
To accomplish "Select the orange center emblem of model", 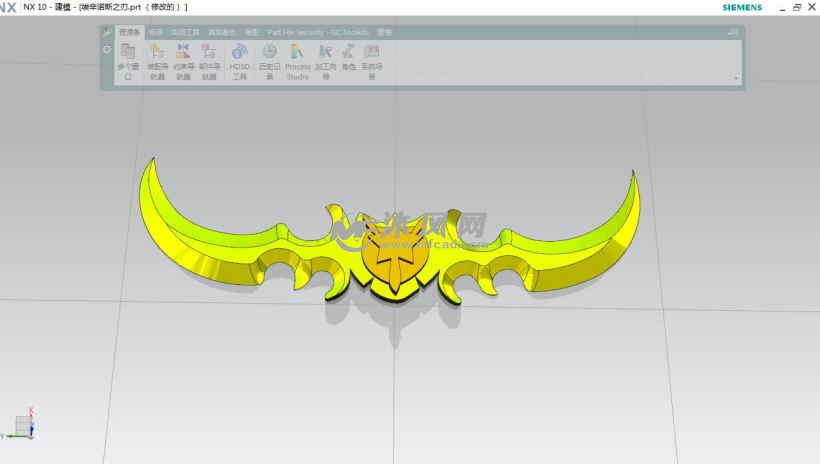I will (395, 256).
